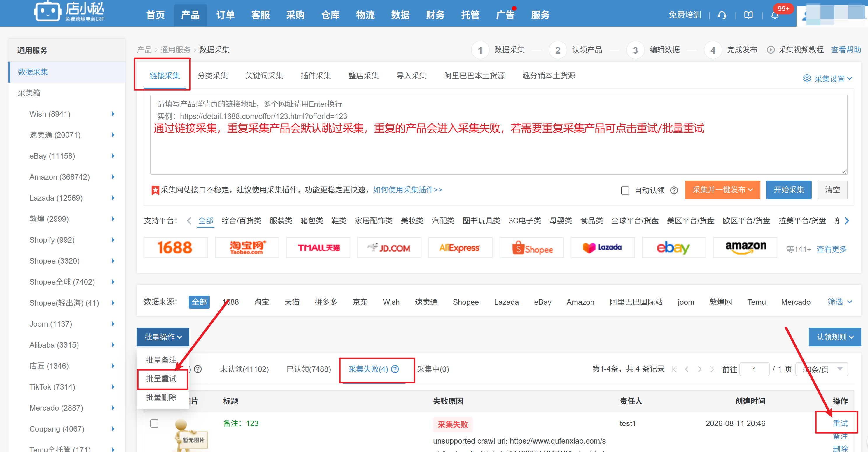Open the 免费培训 link
Image resolution: width=868 pixels, height=452 pixels.
tap(685, 15)
